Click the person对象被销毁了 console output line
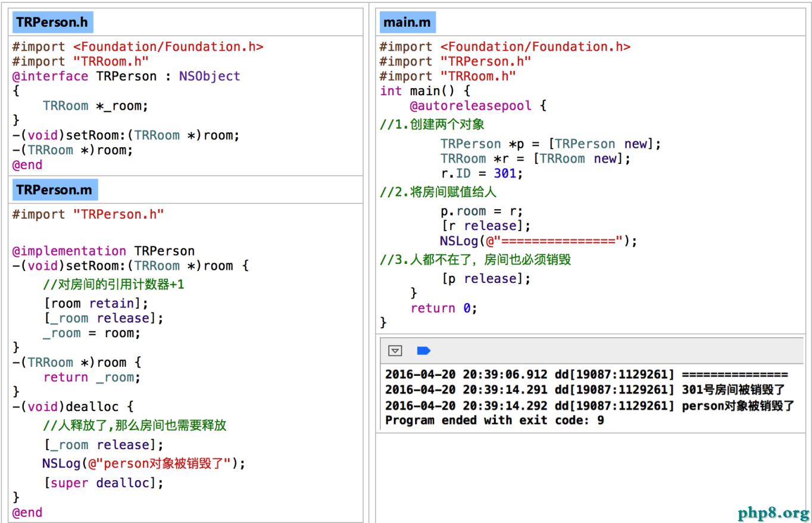 [589, 406]
